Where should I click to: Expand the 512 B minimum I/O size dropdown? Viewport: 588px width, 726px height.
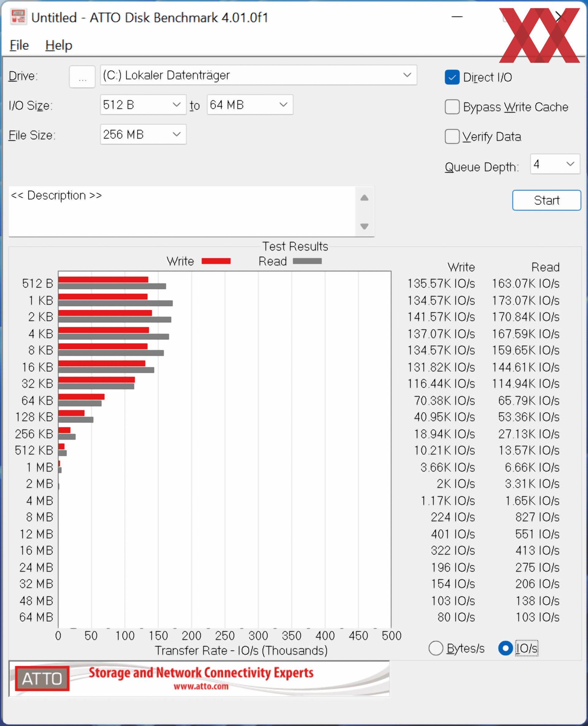176,105
